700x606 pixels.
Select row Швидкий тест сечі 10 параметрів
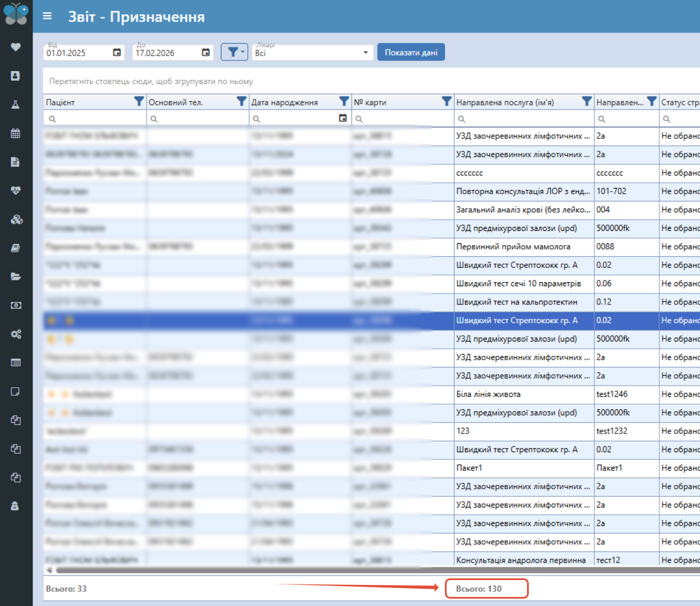click(371, 284)
